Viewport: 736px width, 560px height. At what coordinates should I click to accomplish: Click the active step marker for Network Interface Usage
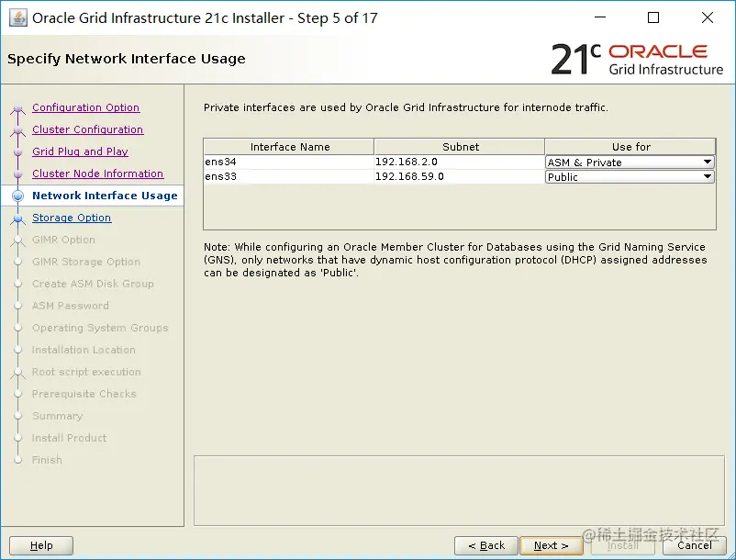tap(17, 196)
